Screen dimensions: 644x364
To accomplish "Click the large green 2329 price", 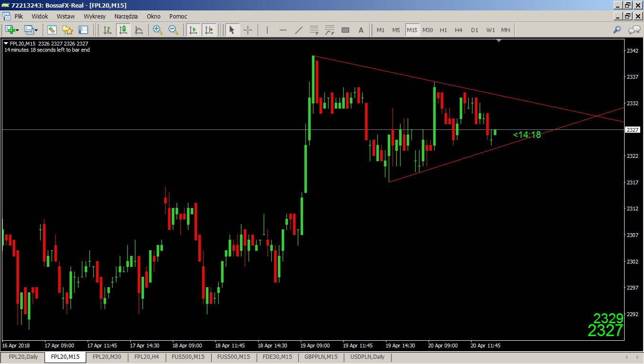I will 608,318.
